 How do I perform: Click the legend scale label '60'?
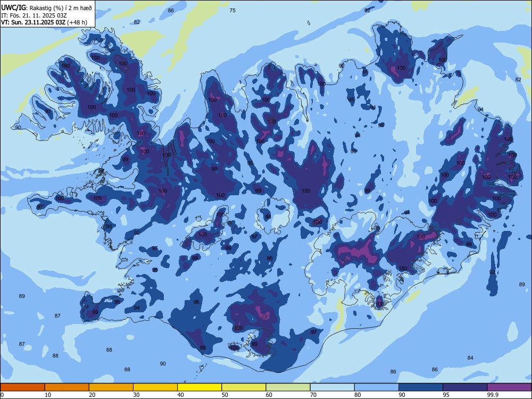(269, 395)
